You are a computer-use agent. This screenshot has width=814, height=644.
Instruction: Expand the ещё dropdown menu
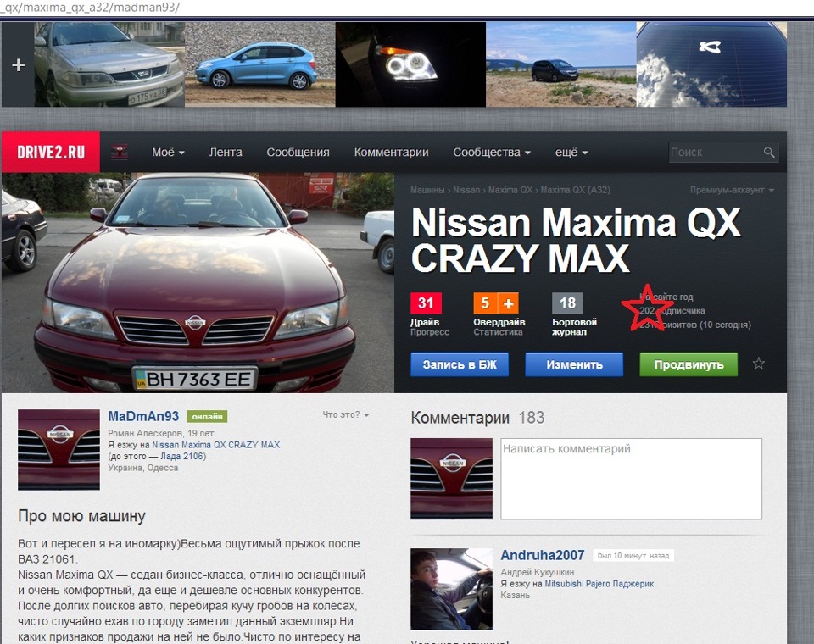click(571, 152)
